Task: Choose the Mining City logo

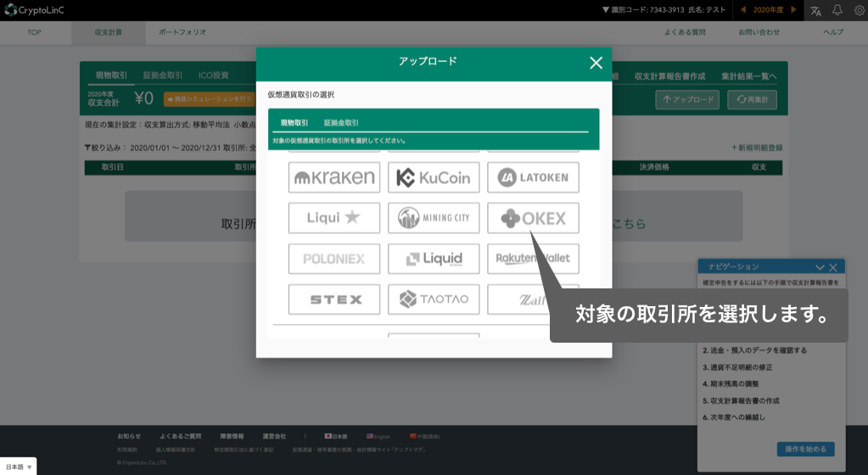Action: pos(434,218)
